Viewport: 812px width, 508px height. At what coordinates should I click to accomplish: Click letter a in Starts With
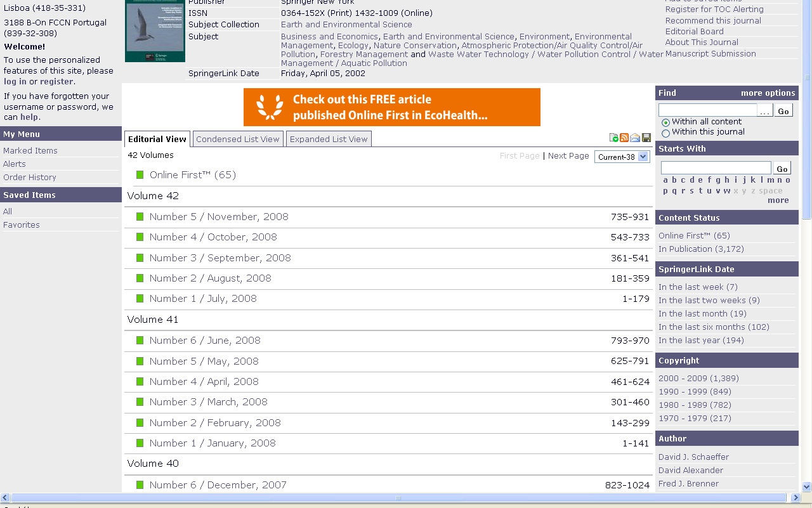(665, 179)
